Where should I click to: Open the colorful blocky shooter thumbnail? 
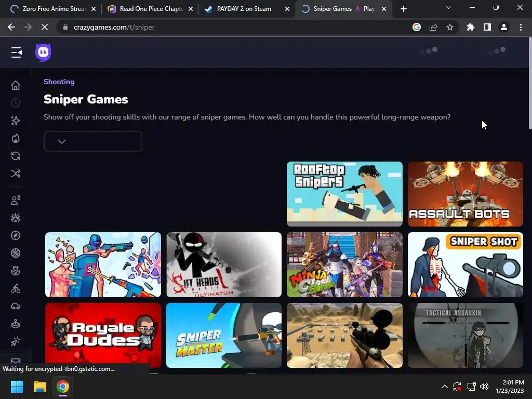tap(103, 264)
